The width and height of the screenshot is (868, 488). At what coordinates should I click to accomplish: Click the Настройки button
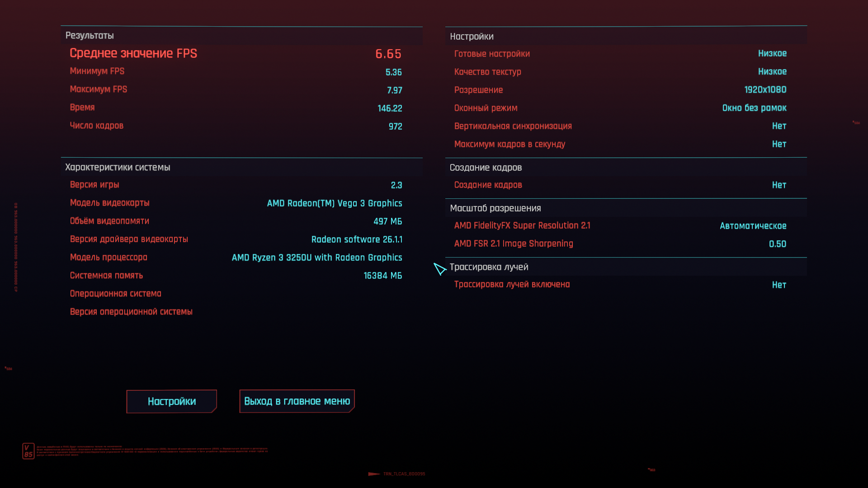171,401
